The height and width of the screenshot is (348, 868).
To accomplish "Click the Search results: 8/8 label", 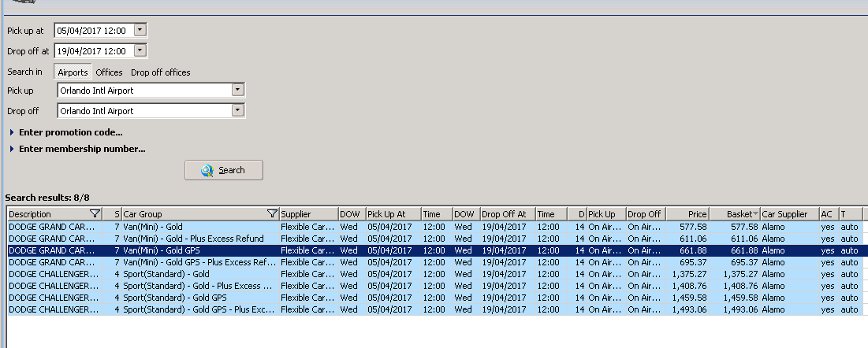I will (x=47, y=198).
